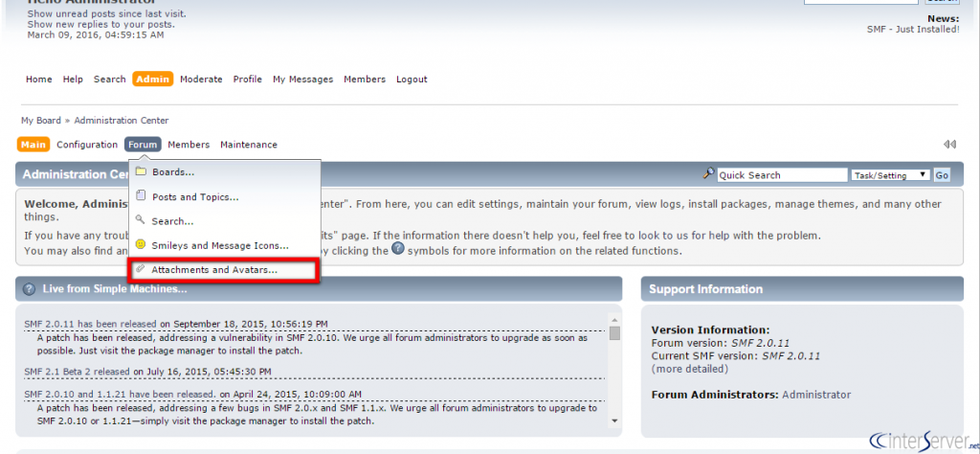This screenshot has width=980, height=454.
Task: Open the Members main menu item
Action: [x=365, y=79]
